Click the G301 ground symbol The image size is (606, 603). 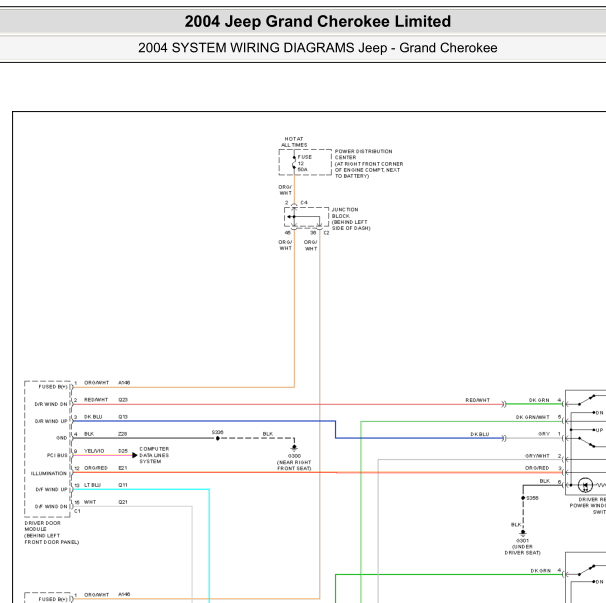523,532
